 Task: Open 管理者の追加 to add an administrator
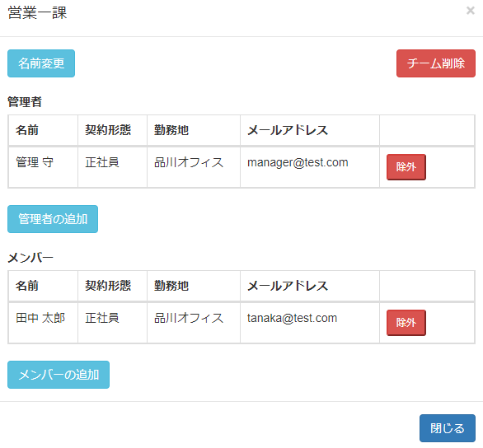(53, 219)
